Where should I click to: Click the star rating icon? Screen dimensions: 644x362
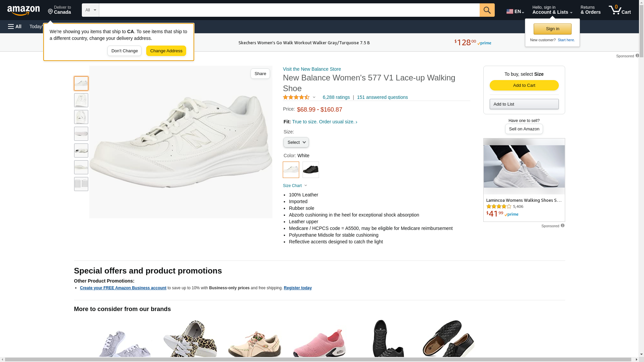[296, 97]
